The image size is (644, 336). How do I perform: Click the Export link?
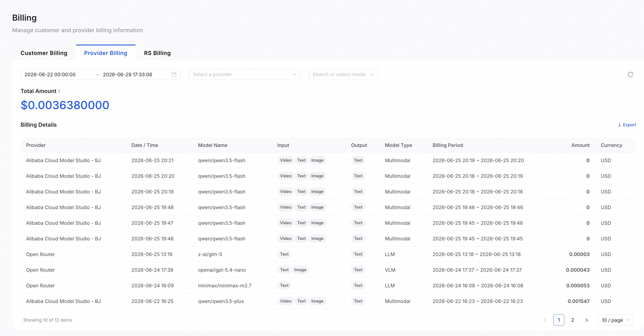point(627,125)
